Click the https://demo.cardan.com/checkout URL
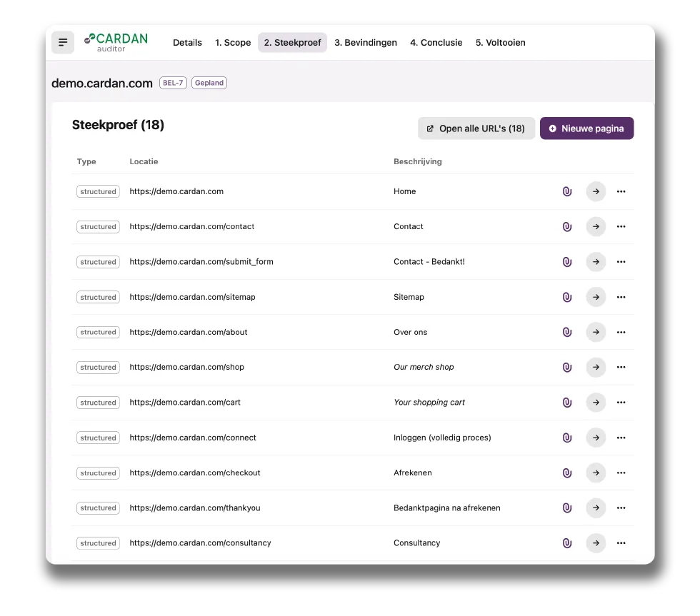Image resolution: width=700 pixels, height=616 pixels. 194,473
